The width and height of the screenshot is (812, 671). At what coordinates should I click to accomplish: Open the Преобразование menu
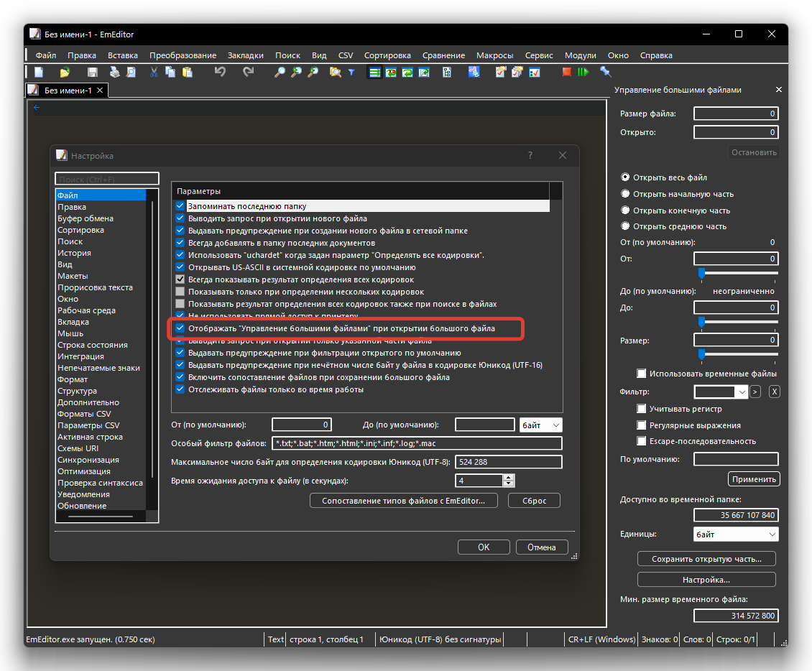[183, 55]
